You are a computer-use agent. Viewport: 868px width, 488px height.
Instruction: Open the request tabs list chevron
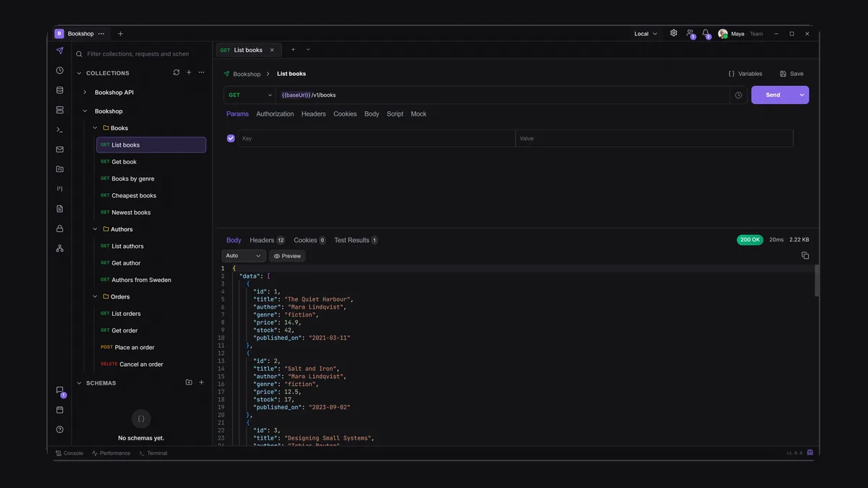click(x=308, y=50)
